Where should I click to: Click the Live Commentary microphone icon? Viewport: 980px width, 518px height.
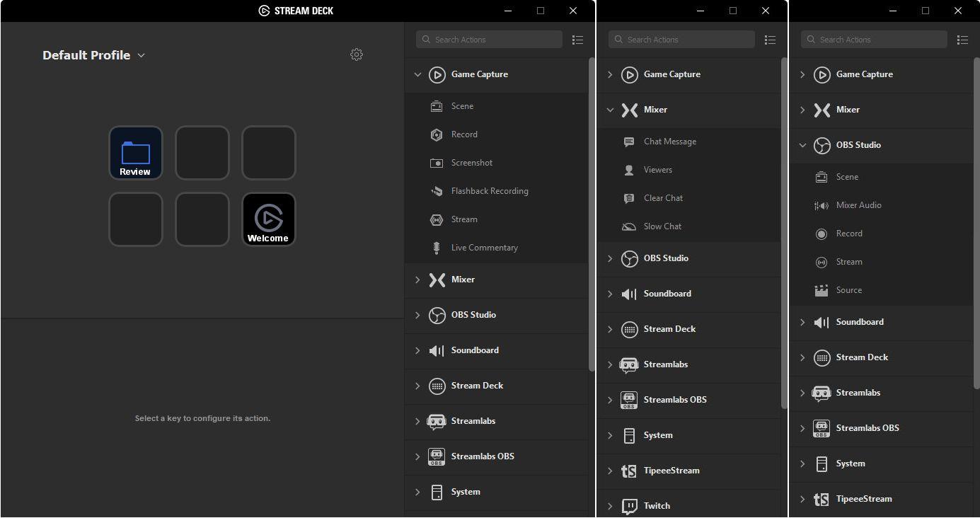[437, 248]
